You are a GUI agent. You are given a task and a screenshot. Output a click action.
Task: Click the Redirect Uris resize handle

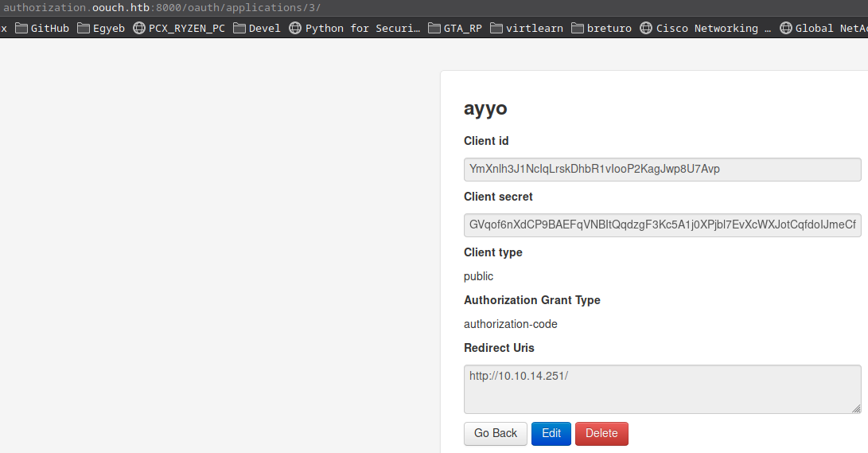coord(856,408)
